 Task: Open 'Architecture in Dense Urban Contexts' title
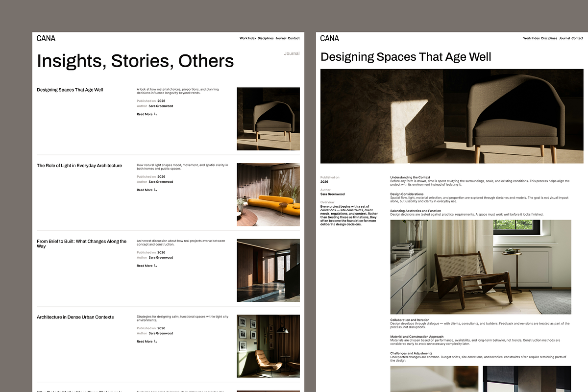75,317
